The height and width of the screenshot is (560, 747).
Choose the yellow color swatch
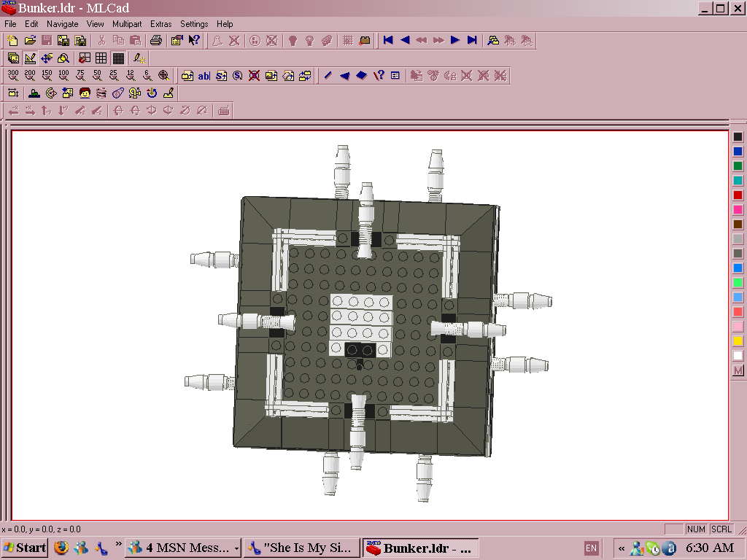pos(738,341)
